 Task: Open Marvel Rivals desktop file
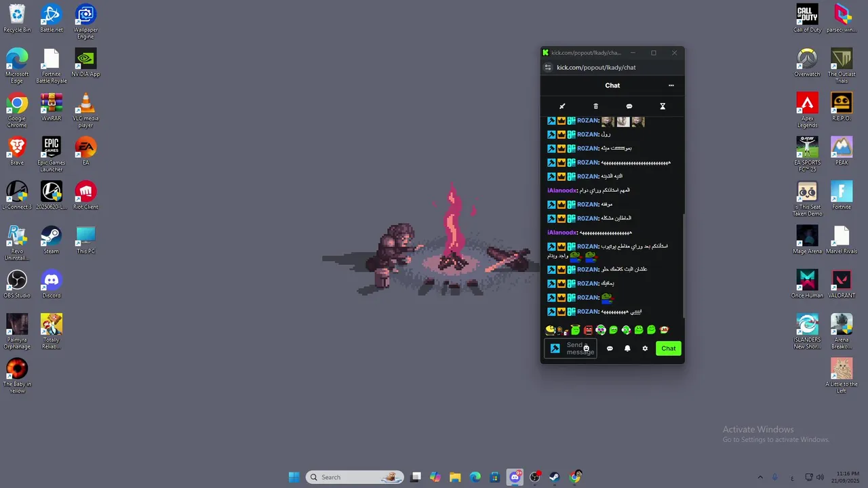(x=842, y=240)
